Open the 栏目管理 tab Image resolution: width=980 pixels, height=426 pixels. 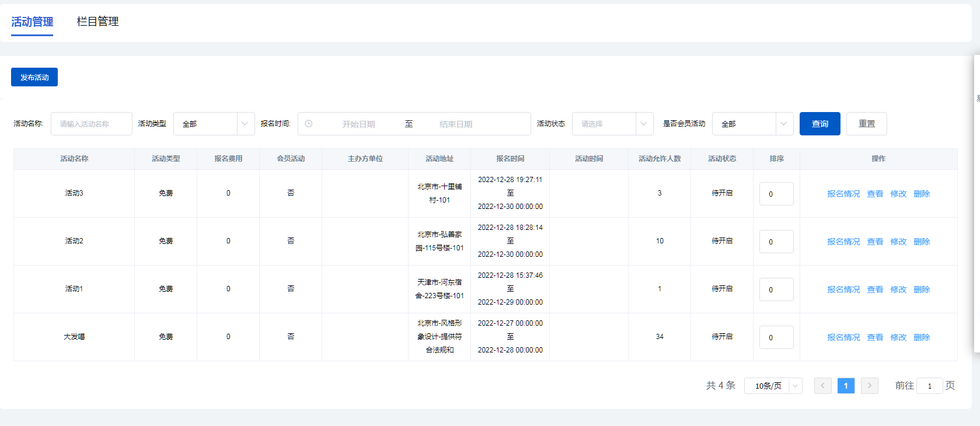click(97, 22)
